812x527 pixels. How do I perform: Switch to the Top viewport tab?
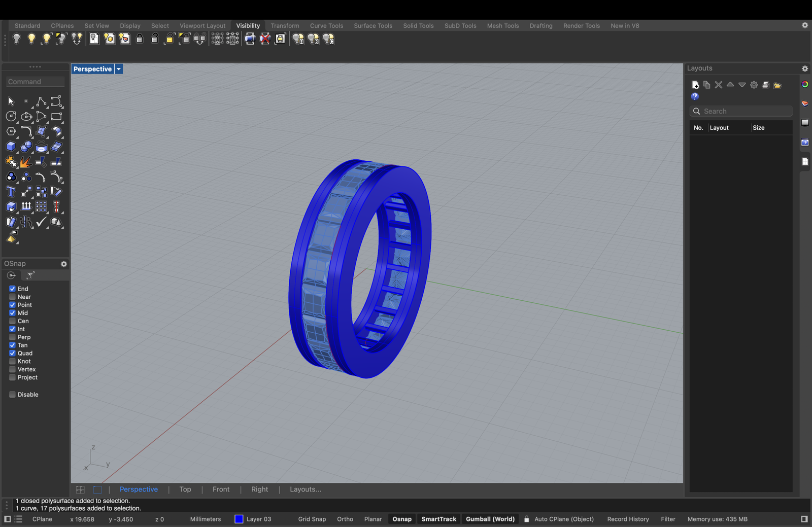point(185,489)
